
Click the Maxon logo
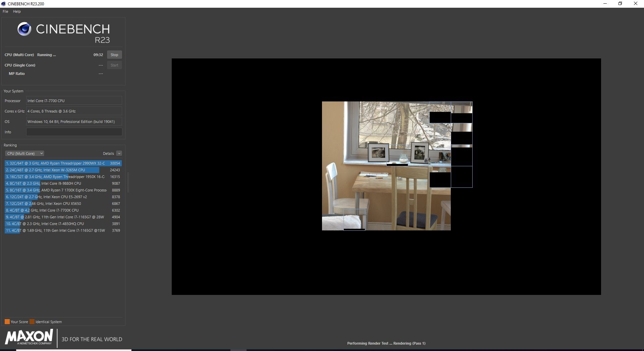[x=29, y=337]
